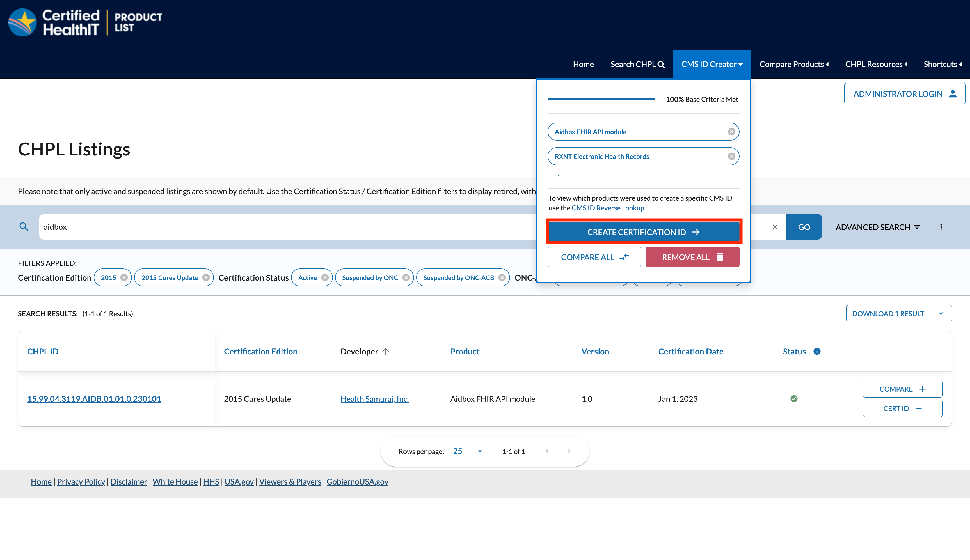Sort by Certification Date column

[691, 351]
